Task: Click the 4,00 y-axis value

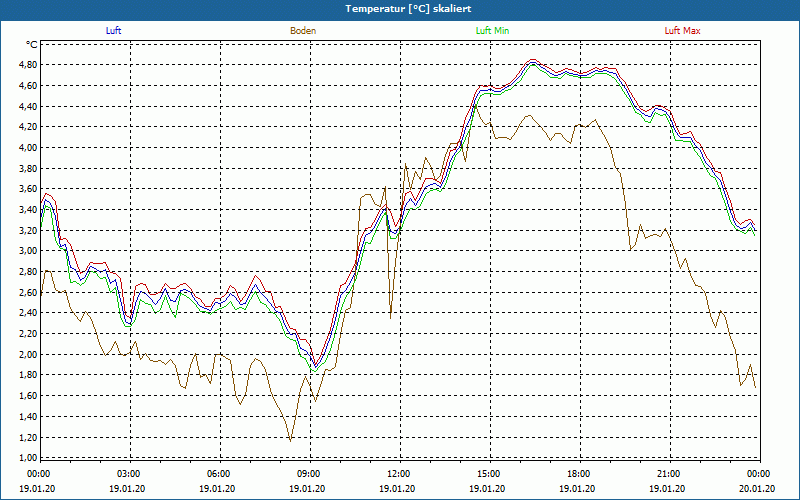Action: (x=28, y=147)
